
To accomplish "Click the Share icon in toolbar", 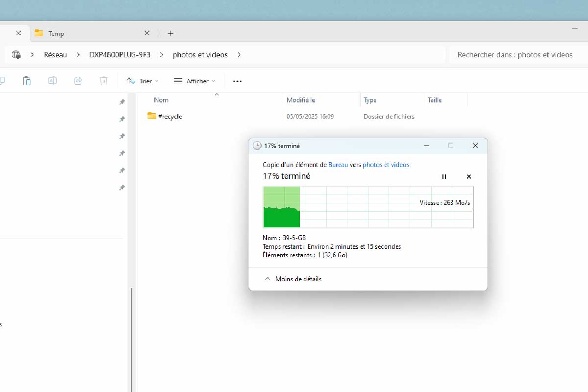I will pos(78,81).
